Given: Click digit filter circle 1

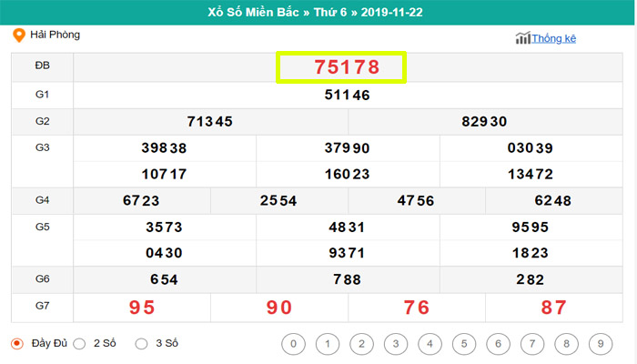Looking at the screenshot, I should [x=327, y=344].
